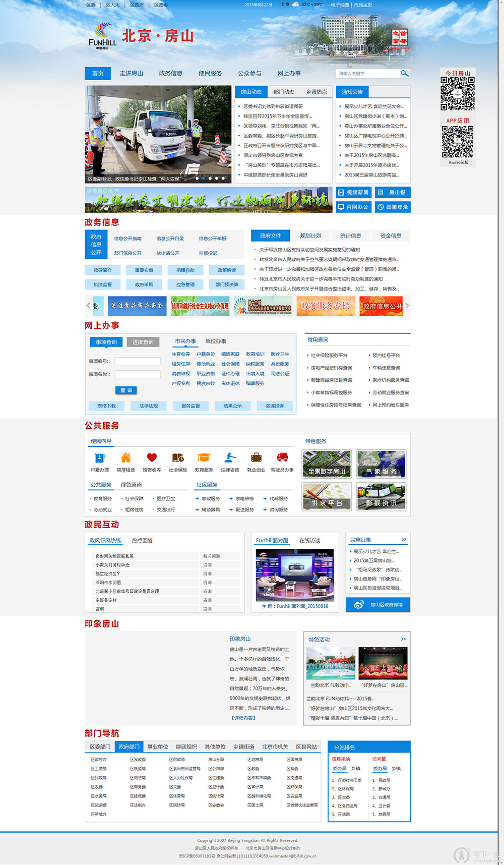Open the 区人大 top link
Image resolution: width=504 pixels, height=865 pixels.
pos(113,5)
